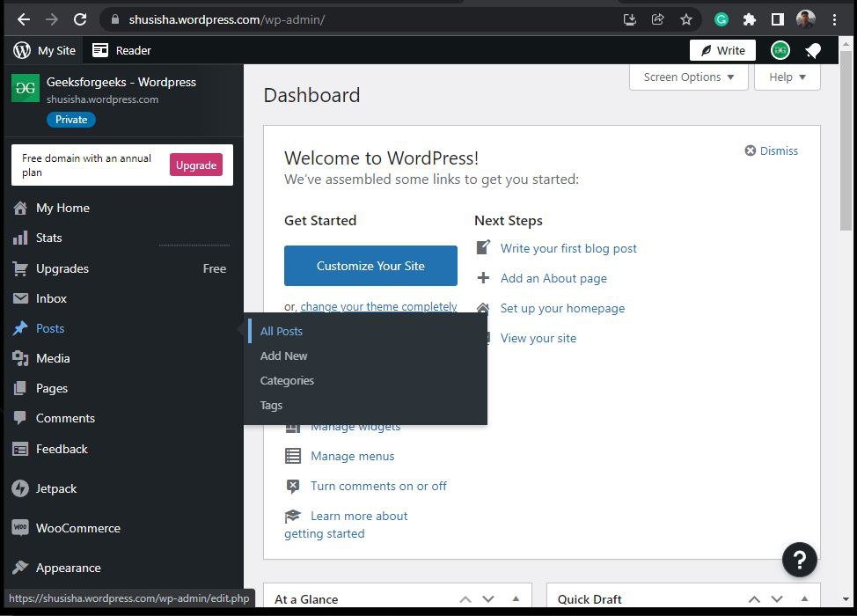Open Set up your homepage link

tap(562, 308)
